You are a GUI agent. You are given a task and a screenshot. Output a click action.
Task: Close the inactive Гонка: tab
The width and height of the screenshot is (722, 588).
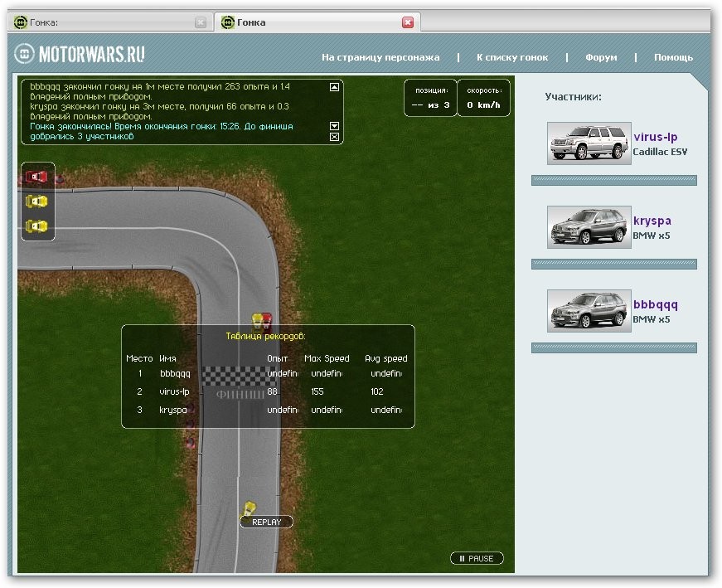coord(201,22)
